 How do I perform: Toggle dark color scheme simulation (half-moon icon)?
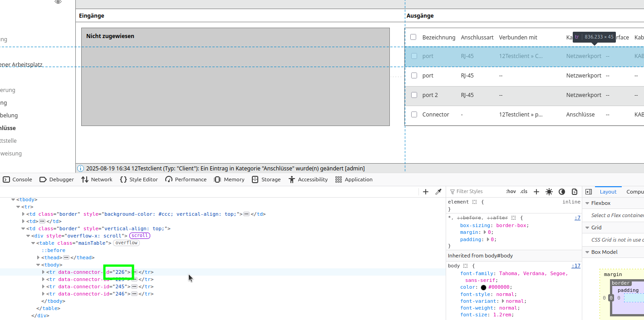pos(562,192)
